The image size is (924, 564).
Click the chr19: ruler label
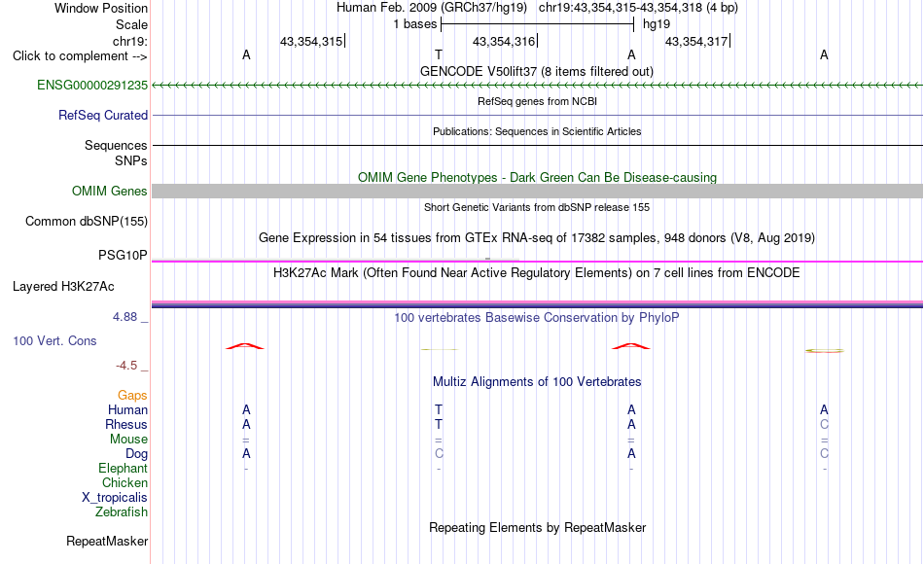tap(129, 41)
